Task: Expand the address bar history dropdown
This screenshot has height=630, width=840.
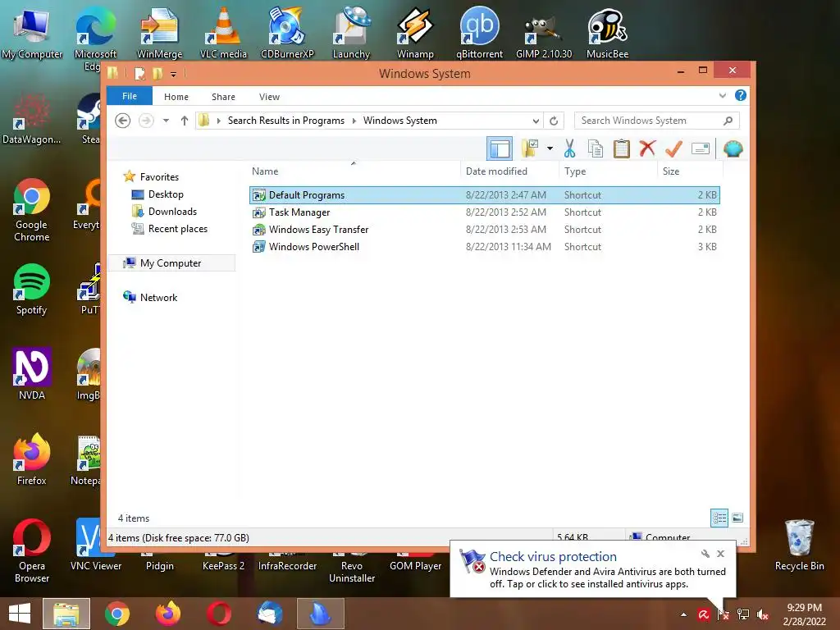Action: 536,121
